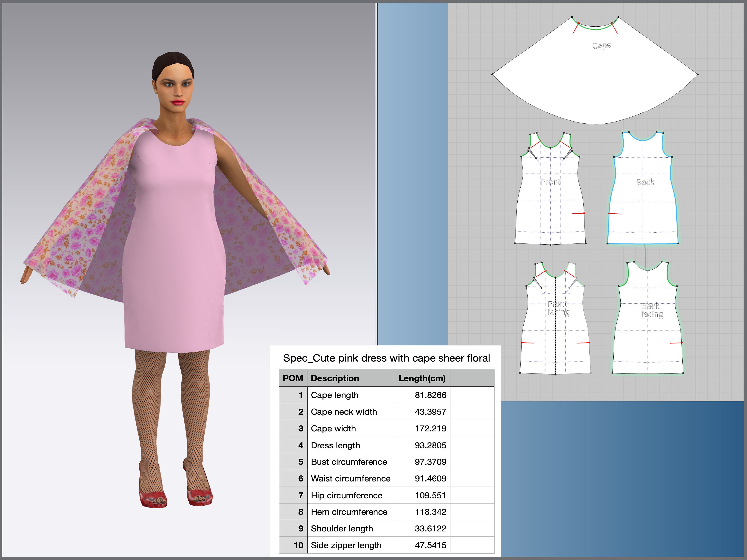This screenshot has height=560, width=747.
Task: Click the Hem circumference description cell
Action: coord(349,512)
